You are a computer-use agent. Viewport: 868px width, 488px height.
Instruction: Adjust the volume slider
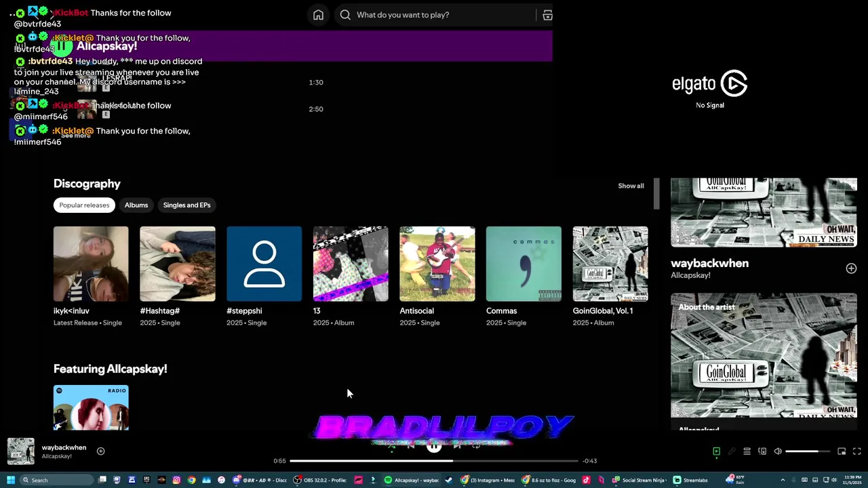click(x=808, y=451)
